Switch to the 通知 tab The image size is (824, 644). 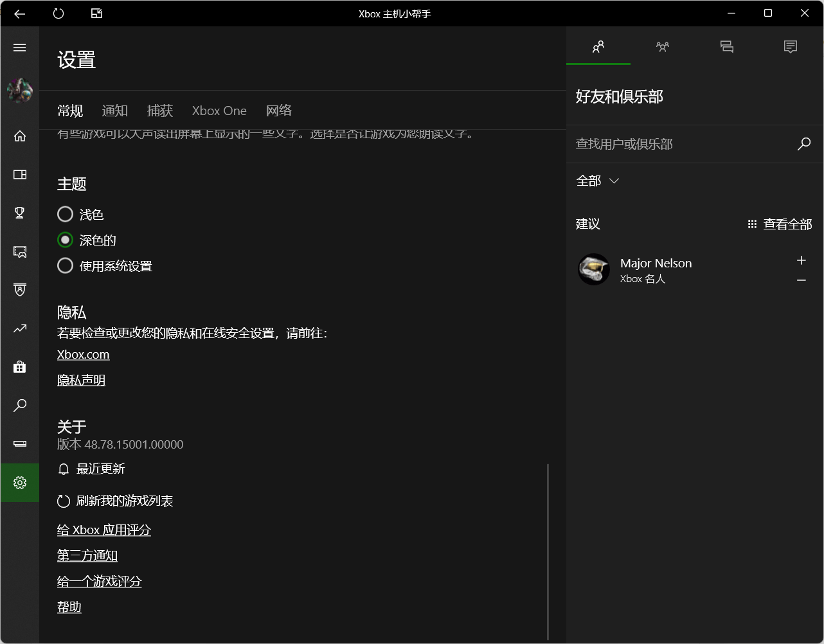115,111
